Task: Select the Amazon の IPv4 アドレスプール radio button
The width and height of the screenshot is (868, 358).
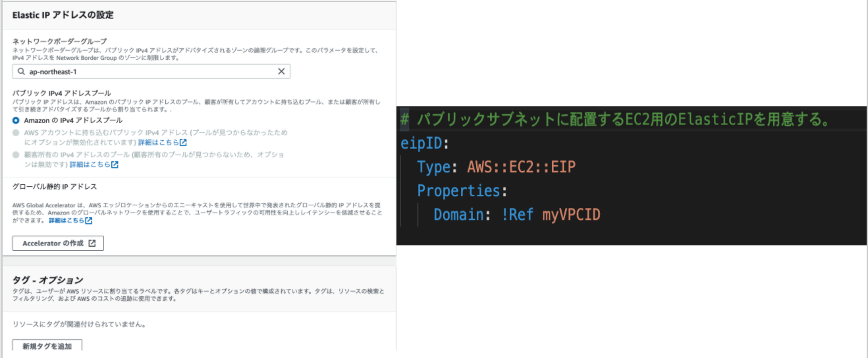Action: 16,120
